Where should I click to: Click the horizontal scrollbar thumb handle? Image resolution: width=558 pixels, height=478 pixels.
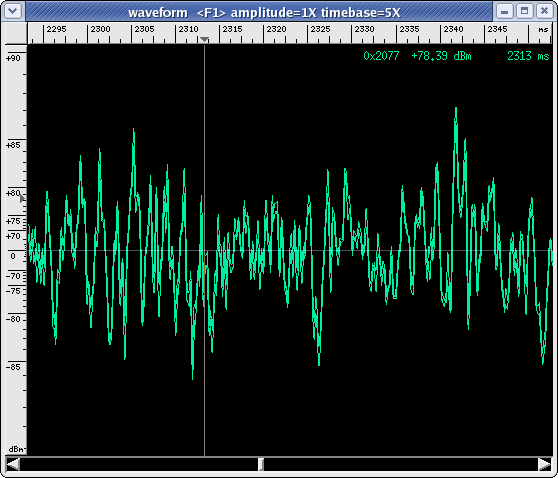coord(261,464)
